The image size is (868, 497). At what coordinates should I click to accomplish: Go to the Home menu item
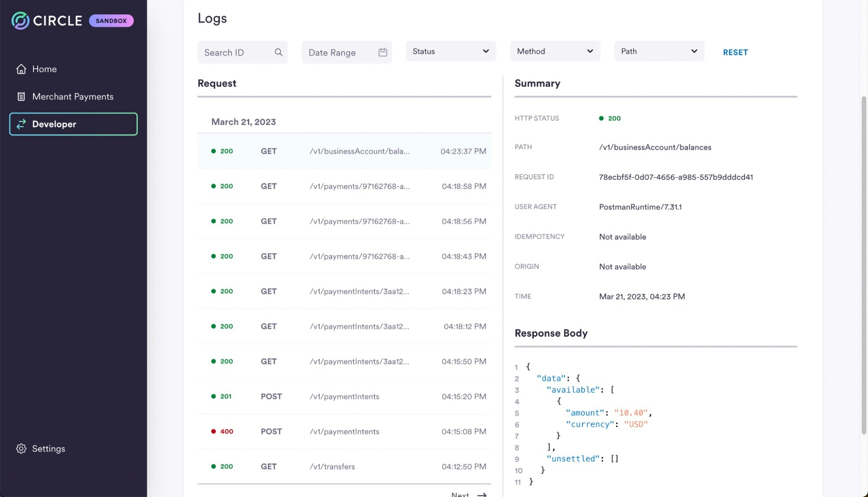click(44, 69)
